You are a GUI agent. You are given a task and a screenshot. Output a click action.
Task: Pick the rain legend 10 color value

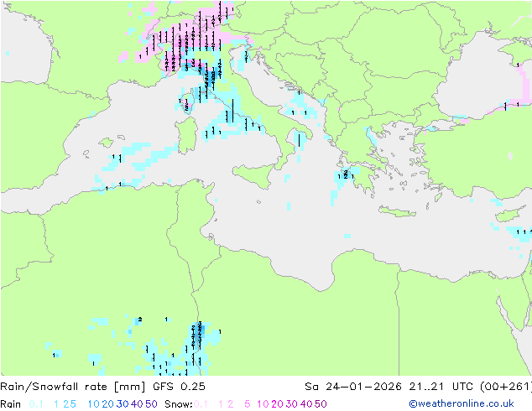[x=94, y=404]
